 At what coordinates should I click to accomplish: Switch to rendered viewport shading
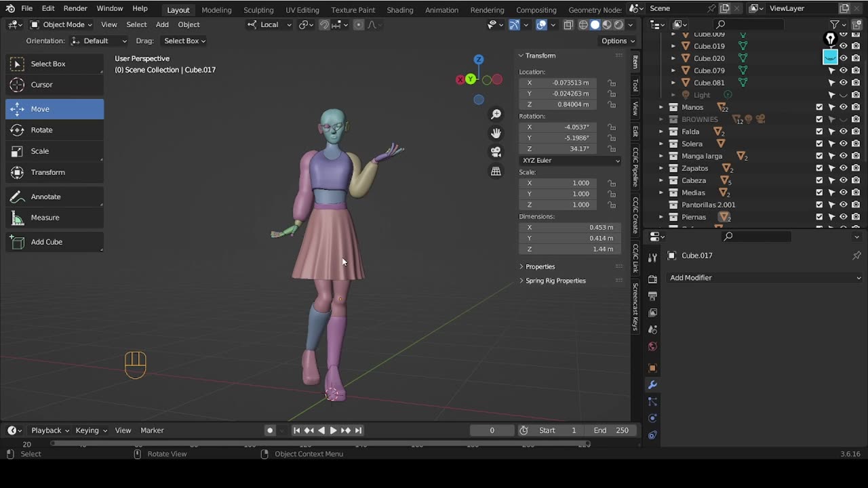pos(618,24)
